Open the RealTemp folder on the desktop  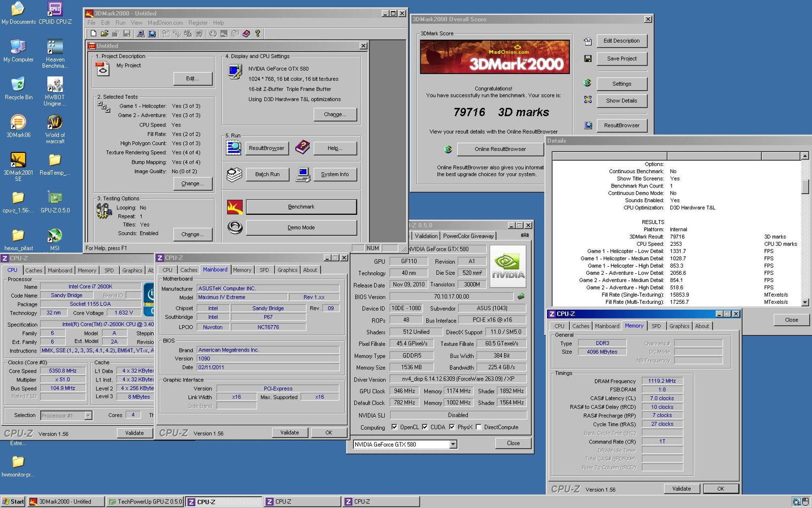[55, 164]
